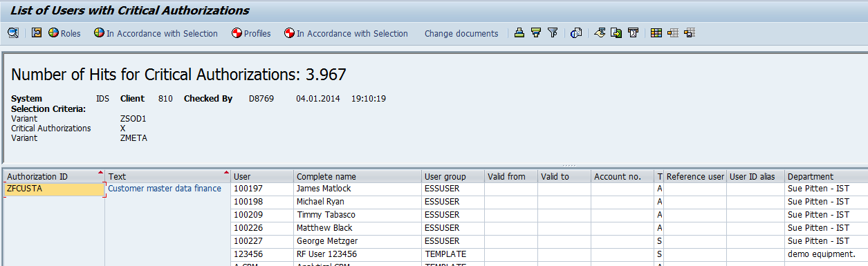Viewport: 868px width, 266px height.
Task: Open the Roles button
Action: point(64,33)
